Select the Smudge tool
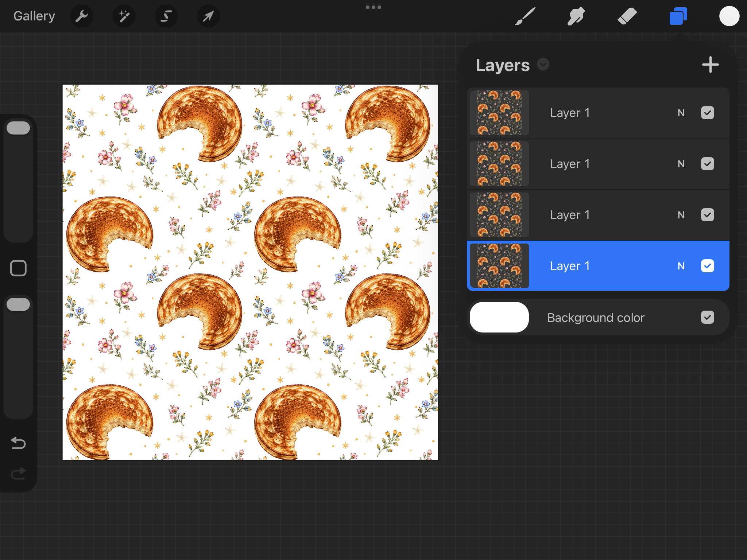Viewport: 747px width, 560px height. click(x=576, y=16)
